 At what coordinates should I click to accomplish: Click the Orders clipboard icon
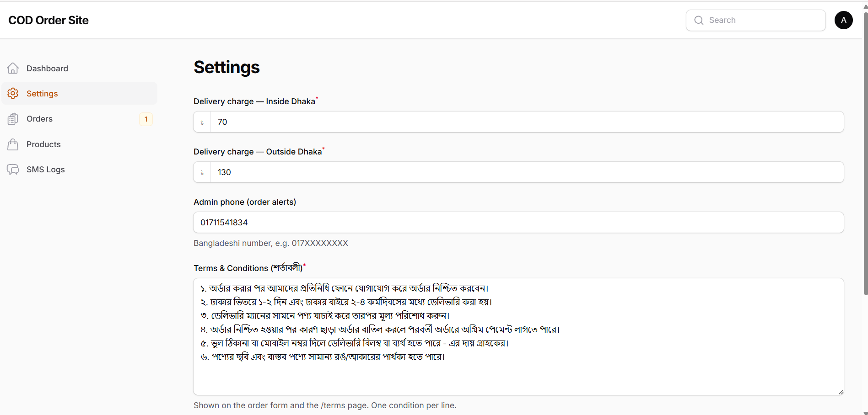(13, 119)
